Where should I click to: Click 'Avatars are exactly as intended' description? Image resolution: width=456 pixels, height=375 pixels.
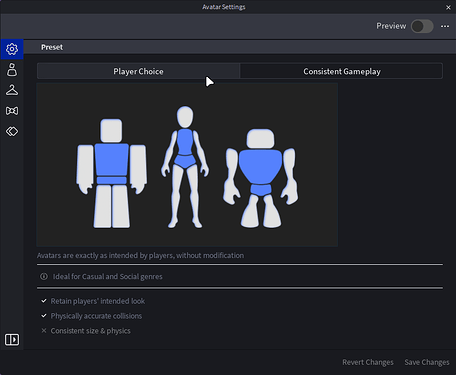tap(140, 255)
